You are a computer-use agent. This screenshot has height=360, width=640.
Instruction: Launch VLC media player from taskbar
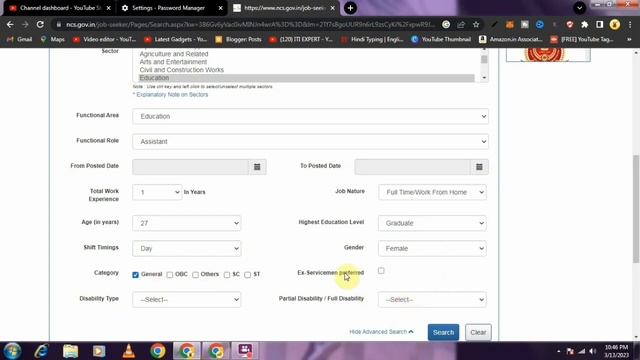[129, 351]
